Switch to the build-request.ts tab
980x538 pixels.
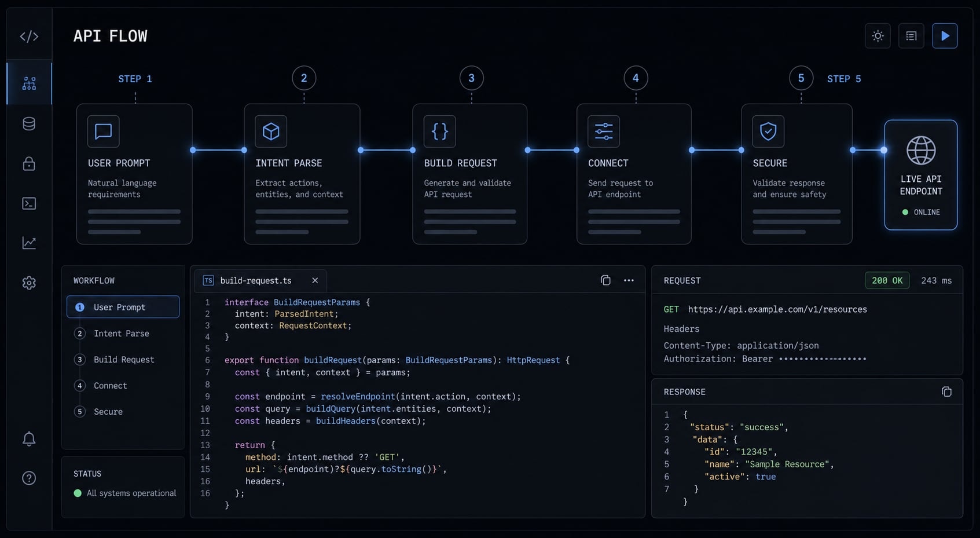260,280
